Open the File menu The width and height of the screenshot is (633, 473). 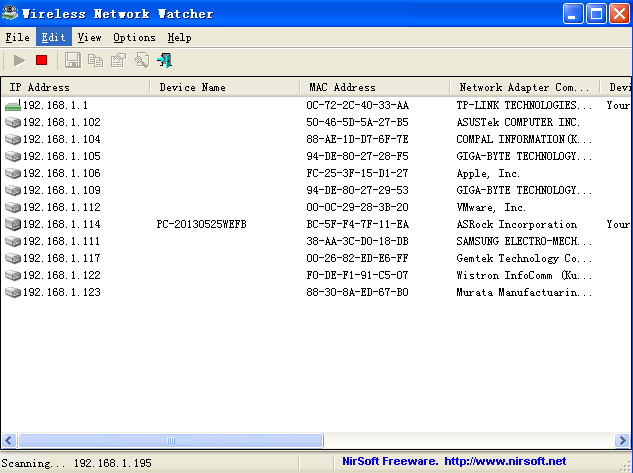coord(17,37)
